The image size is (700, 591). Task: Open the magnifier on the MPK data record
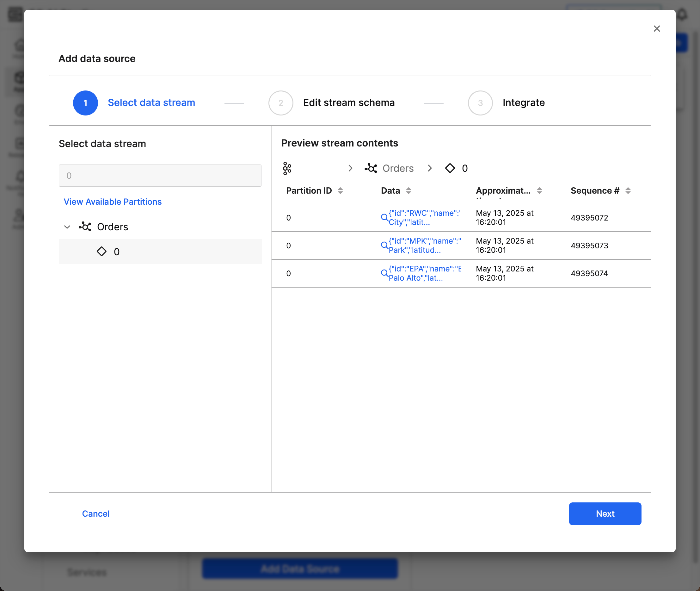click(x=384, y=245)
